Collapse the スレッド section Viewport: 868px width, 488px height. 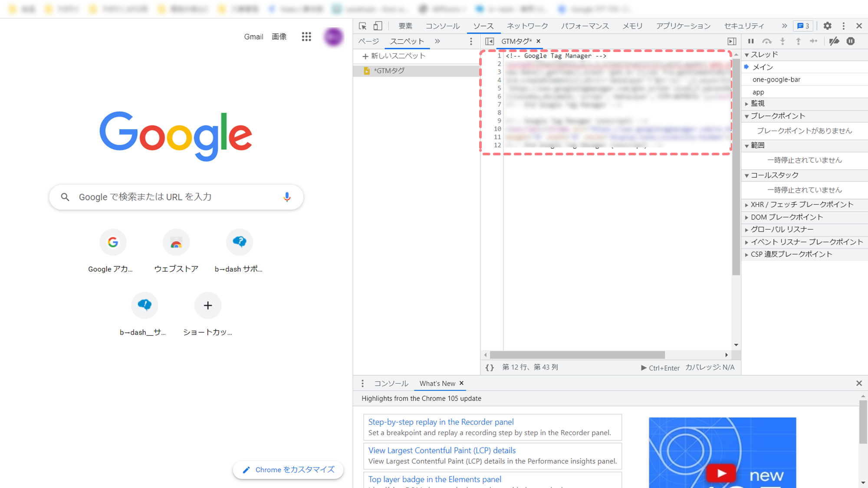point(805,55)
